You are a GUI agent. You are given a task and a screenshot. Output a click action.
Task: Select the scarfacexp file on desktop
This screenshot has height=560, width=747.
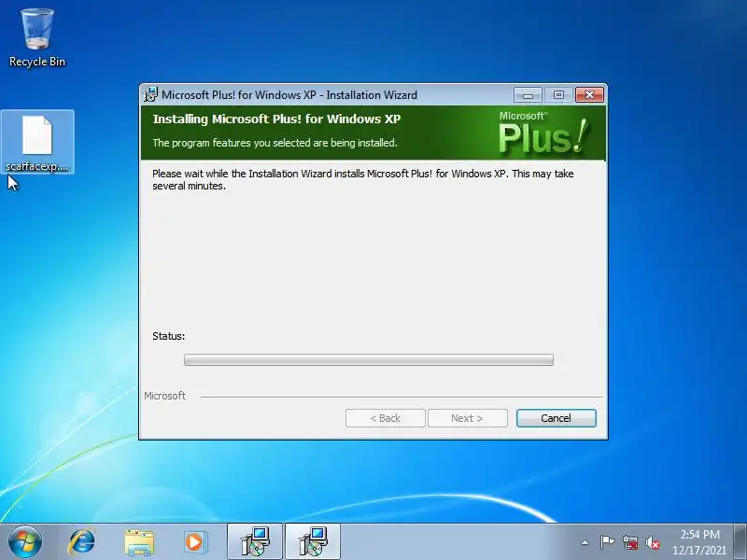click(37, 143)
